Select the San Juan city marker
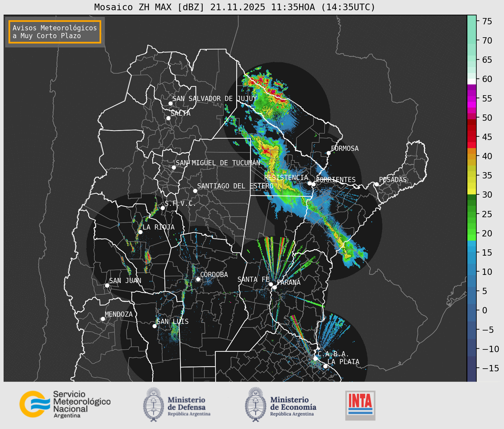The image size is (504, 429). point(107,285)
